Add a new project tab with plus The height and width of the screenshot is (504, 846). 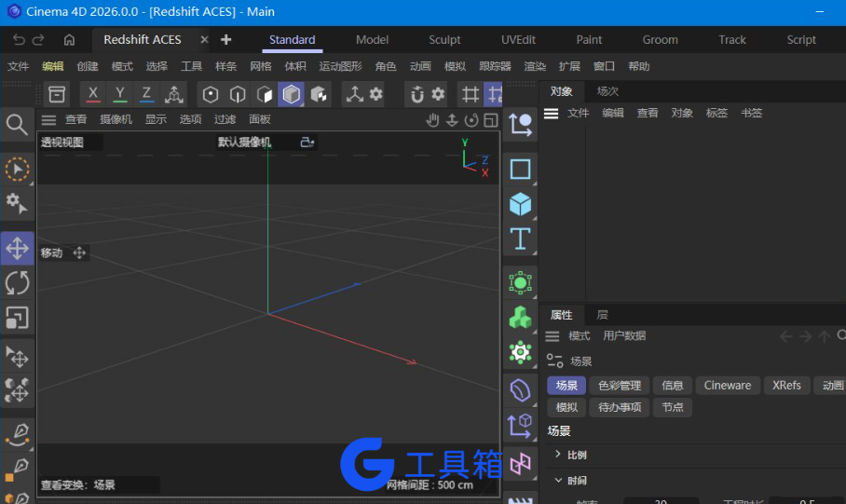(x=226, y=39)
